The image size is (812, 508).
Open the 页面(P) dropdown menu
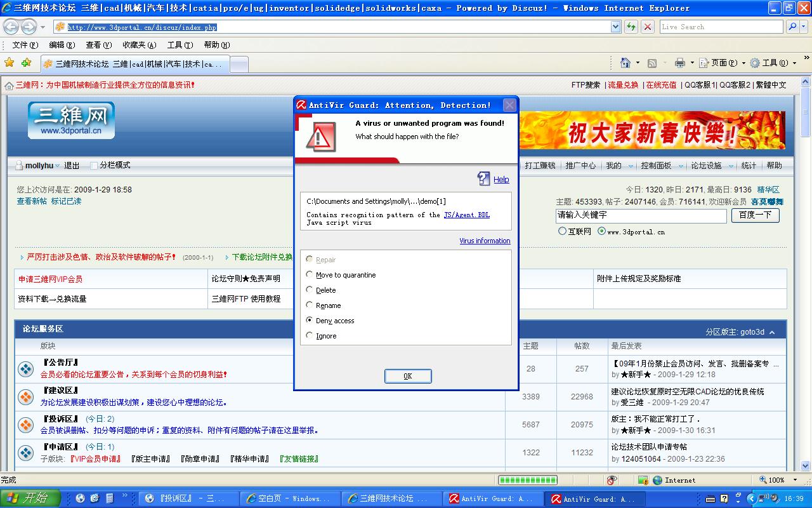coord(723,63)
